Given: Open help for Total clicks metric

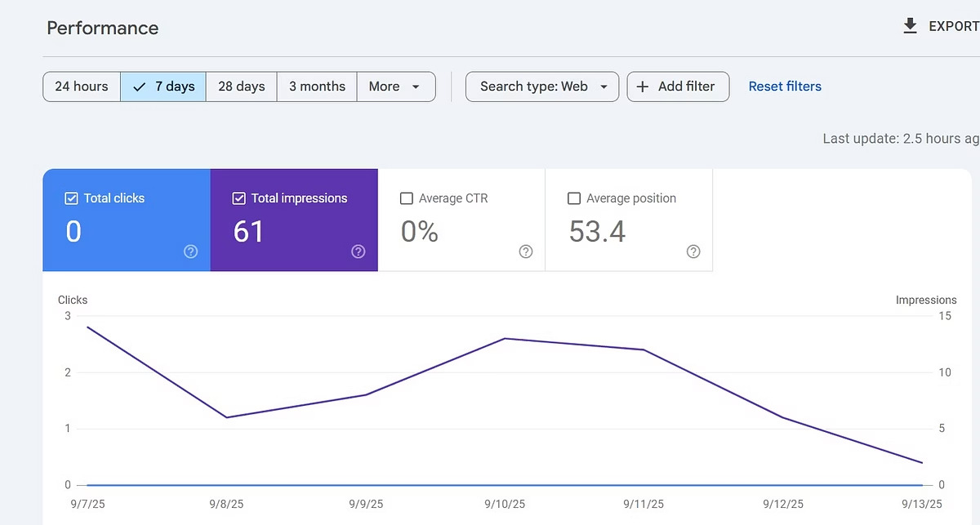Looking at the screenshot, I should tap(191, 251).
